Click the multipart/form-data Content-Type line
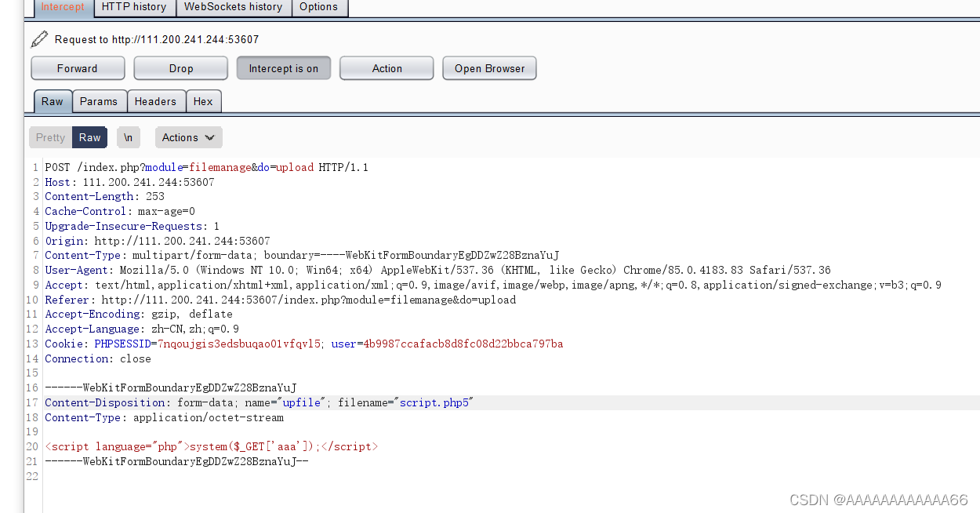This screenshot has width=980, height=513. 302,255
